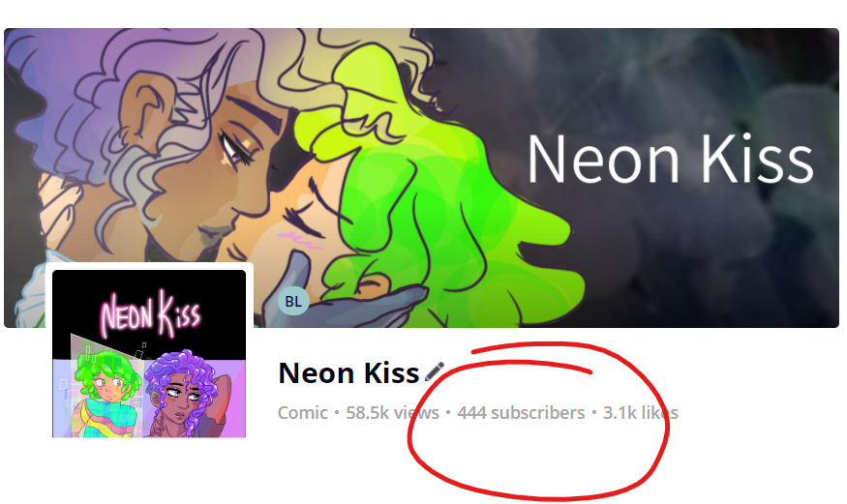Image resolution: width=847 pixels, height=504 pixels.
Task: Click the pink neon logo on the cover
Action: click(151, 314)
